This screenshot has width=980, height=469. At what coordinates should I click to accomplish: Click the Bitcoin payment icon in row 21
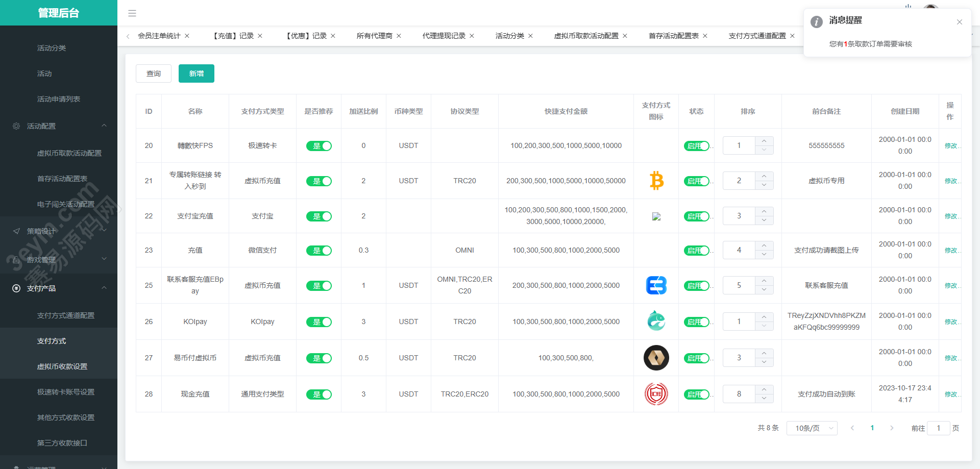(656, 181)
